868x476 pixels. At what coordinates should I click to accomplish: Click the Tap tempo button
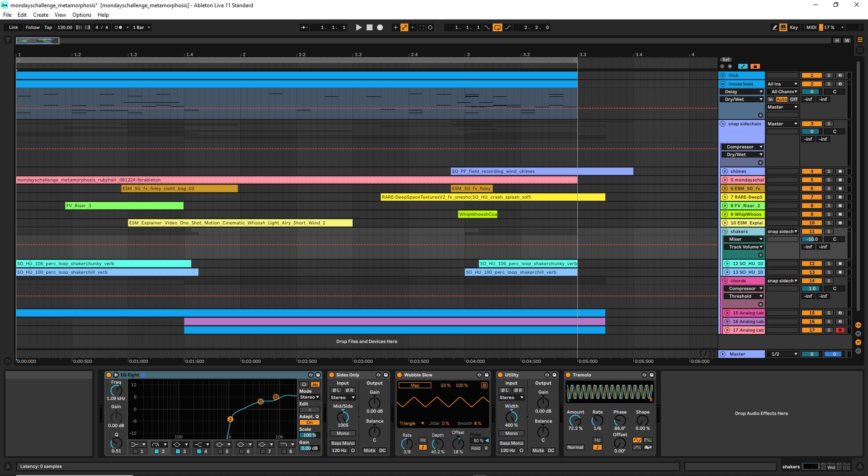(48, 28)
